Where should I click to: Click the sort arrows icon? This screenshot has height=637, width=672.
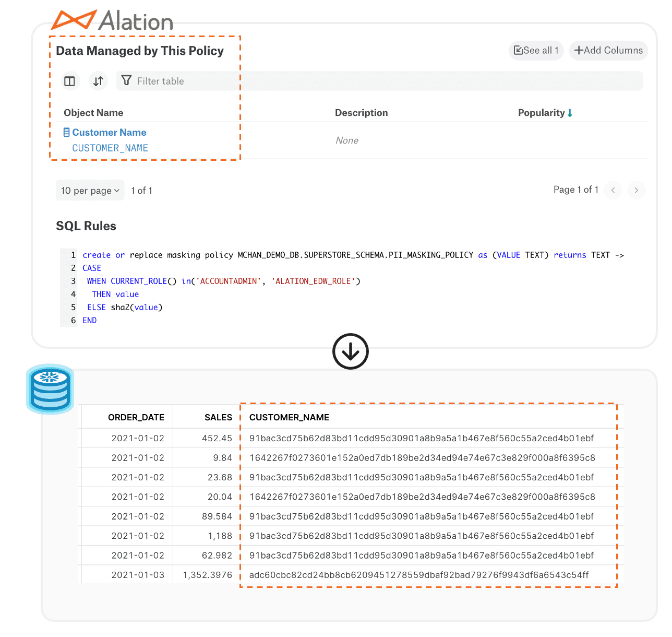[x=98, y=81]
